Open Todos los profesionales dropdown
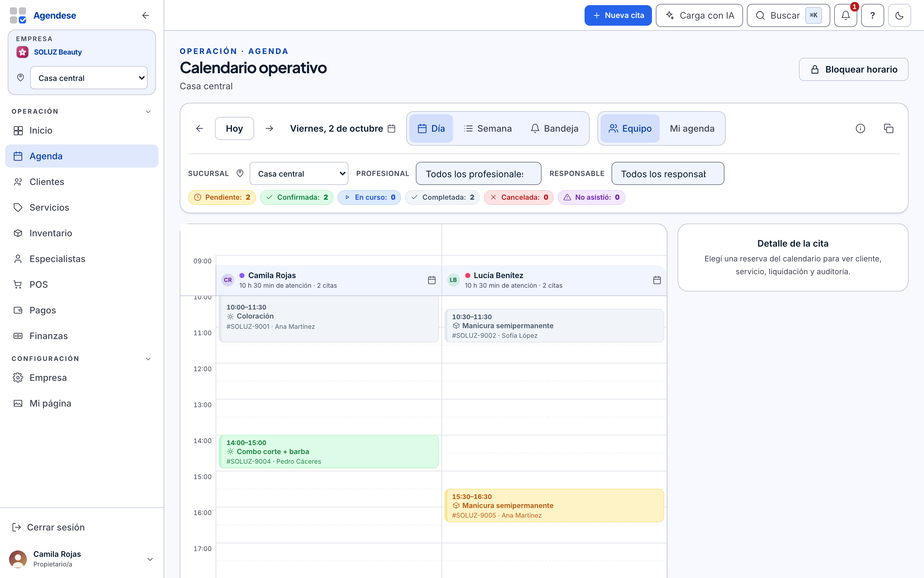 coord(478,173)
